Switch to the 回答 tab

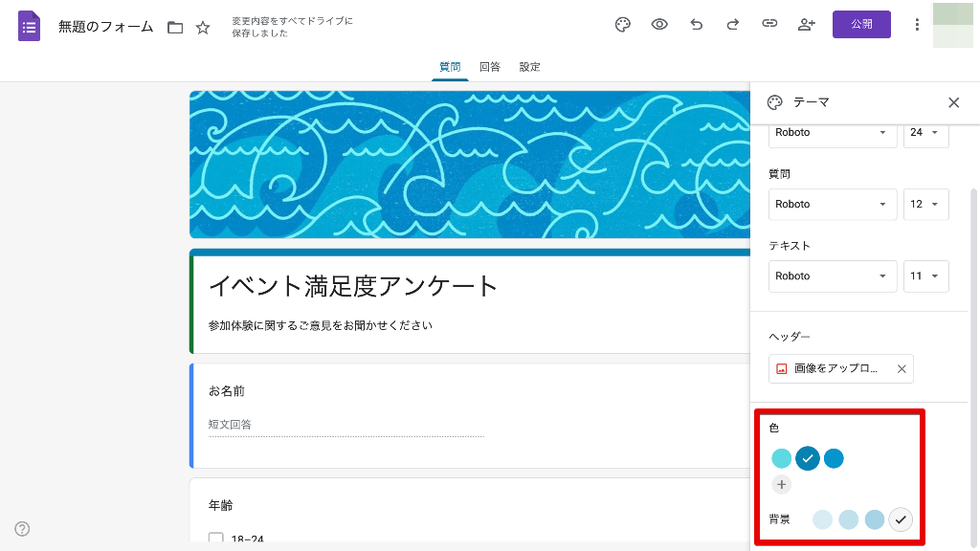tap(490, 67)
